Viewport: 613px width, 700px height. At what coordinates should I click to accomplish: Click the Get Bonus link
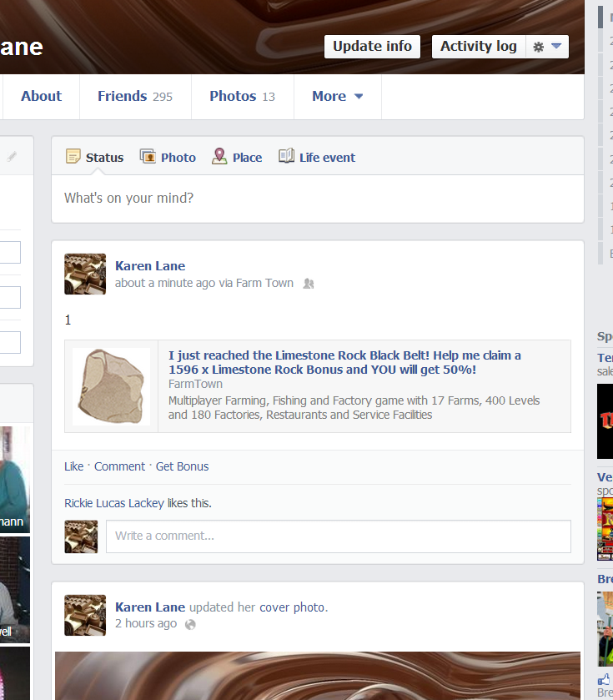(x=182, y=466)
